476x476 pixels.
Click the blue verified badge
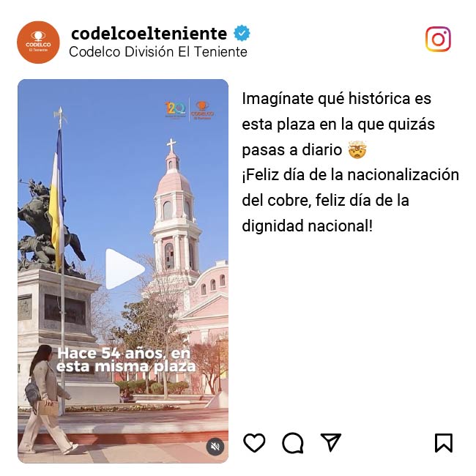[x=242, y=33]
